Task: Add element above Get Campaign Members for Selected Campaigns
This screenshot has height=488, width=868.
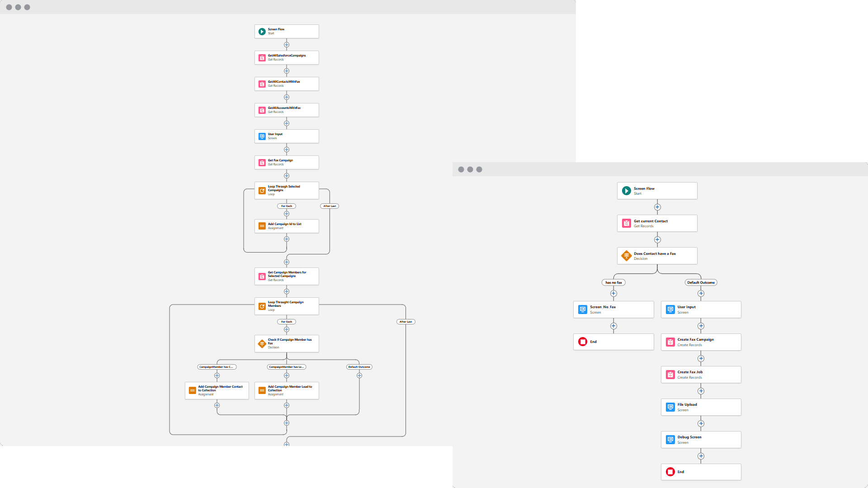Action: (287, 262)
